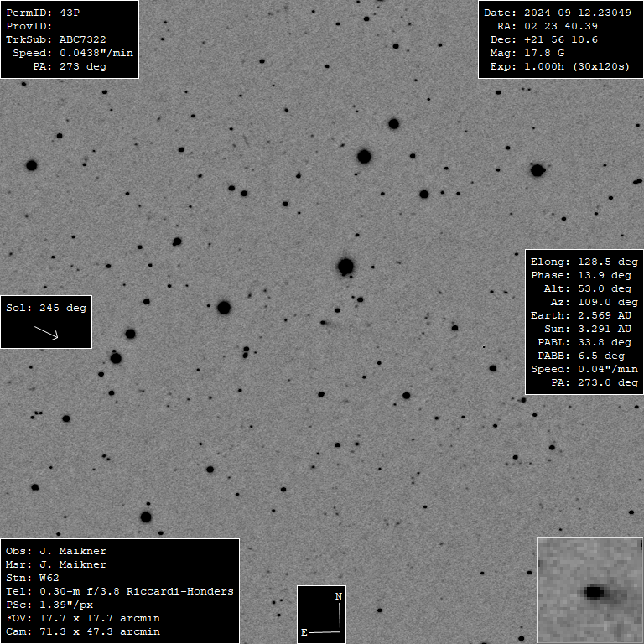
Task: Click the FOV 17.7 x 17.7 arcmin line
Action: [83, 618]
